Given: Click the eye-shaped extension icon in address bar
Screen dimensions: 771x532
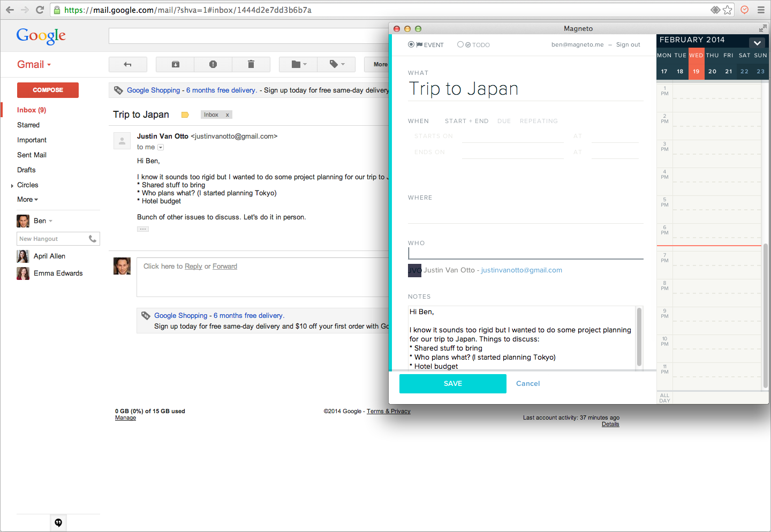Looking at the screenshot, I should 715,10.
